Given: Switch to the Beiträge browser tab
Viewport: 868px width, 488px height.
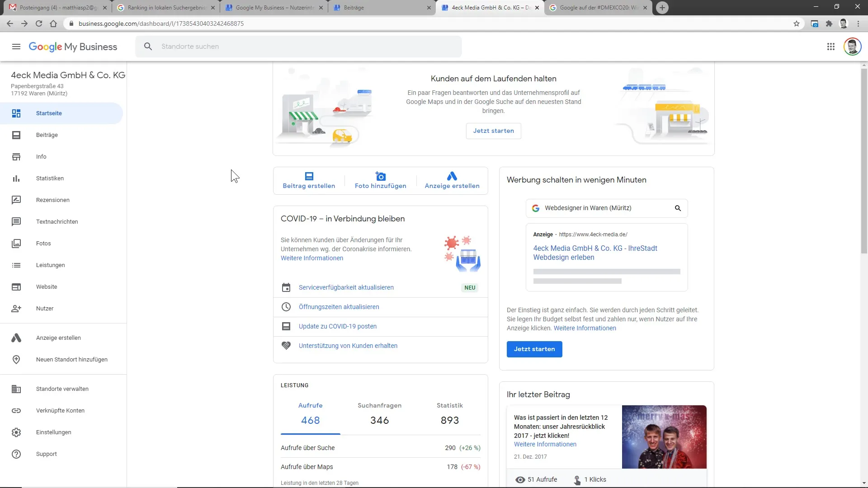Looking at the screenshot, I should [x=382, y=8].
